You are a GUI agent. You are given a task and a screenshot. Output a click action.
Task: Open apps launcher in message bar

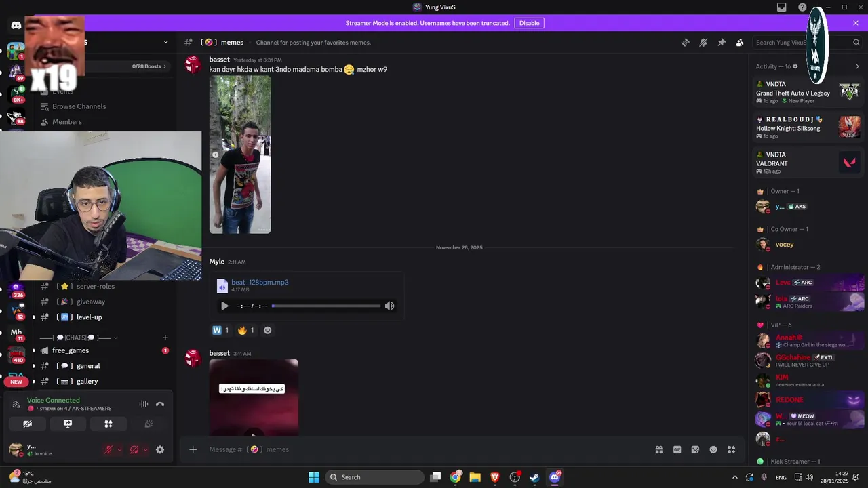coord(732,449)
